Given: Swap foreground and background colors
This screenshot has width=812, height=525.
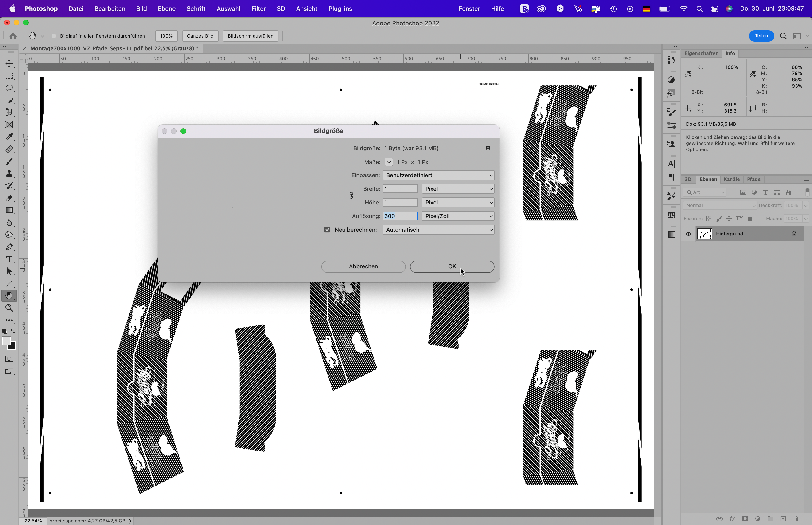Looking at the screenshot, I should tap(13, 331).
